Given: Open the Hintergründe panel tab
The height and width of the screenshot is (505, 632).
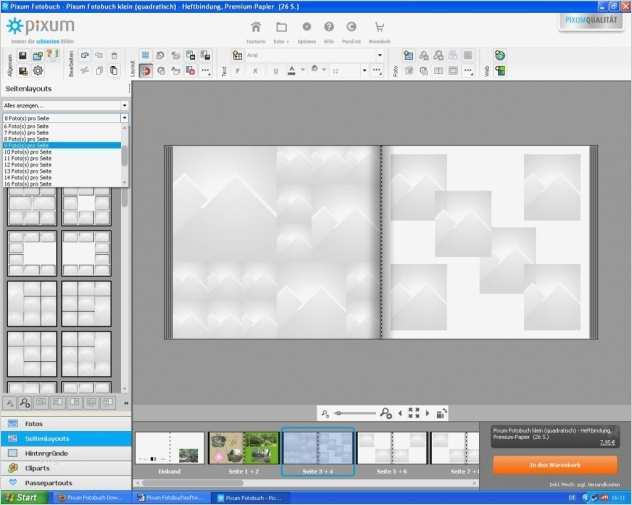Looking at the screenshot, I should click(x=66, y=453).
